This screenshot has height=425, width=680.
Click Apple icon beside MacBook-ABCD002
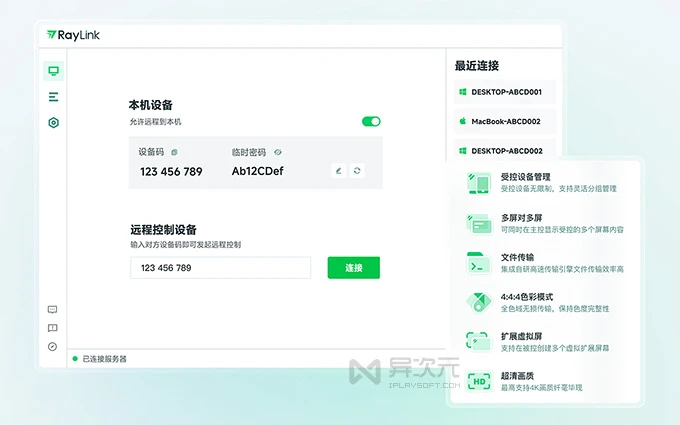click(x=463, y=121)
